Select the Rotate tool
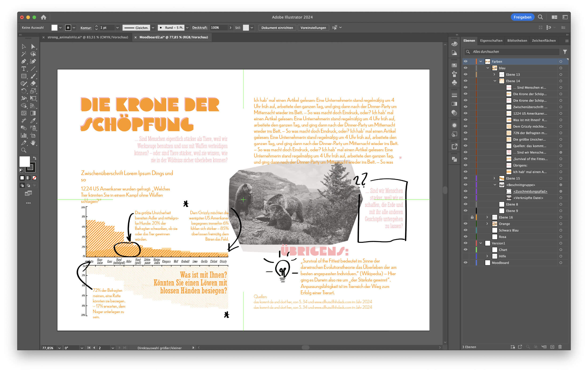 pos(24,91)
